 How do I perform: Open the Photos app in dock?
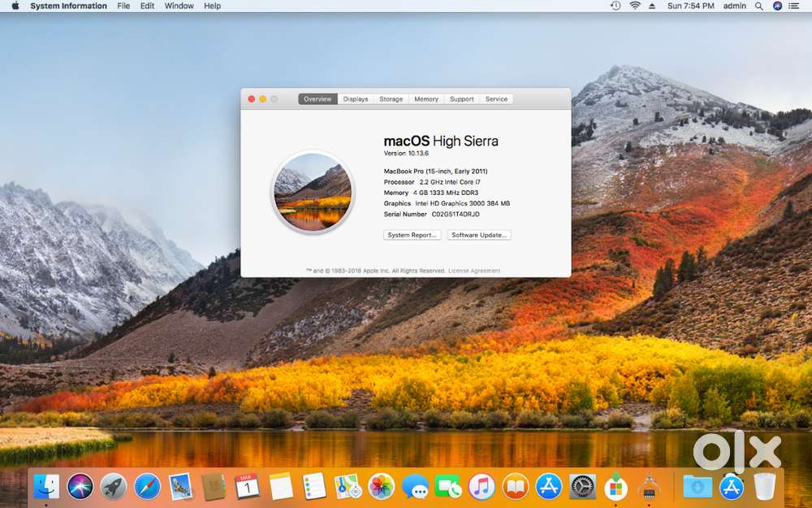[381, 486]
